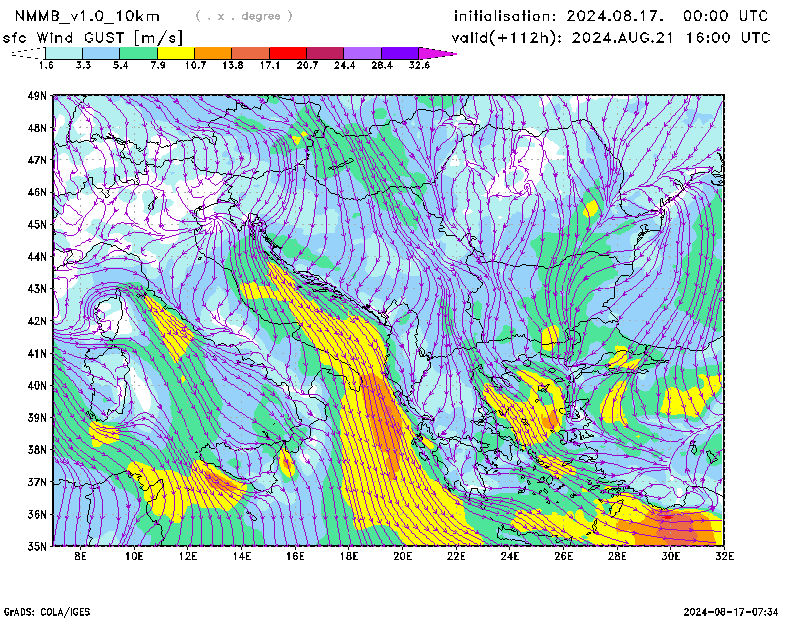Click the dark violet 28.4–32.6 legend swatch

[x=400, y=52]
